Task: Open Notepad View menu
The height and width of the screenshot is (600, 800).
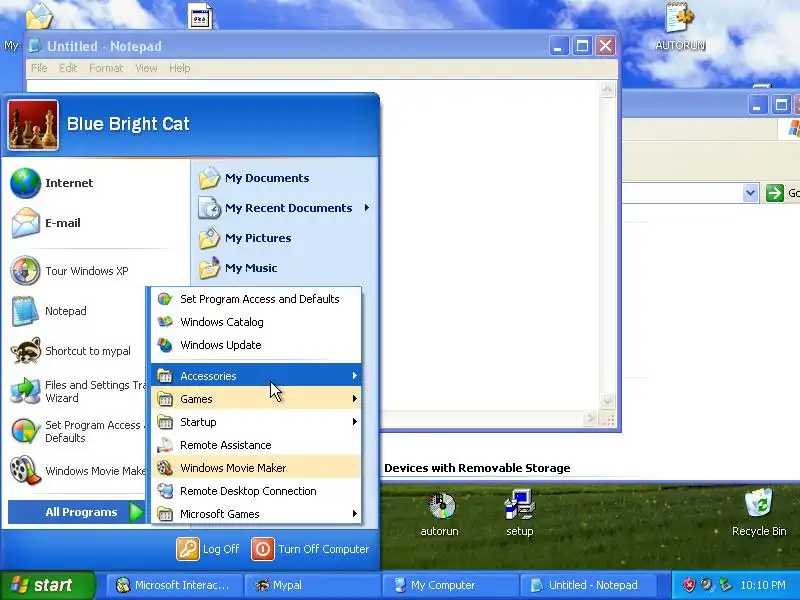Action: 146,68
